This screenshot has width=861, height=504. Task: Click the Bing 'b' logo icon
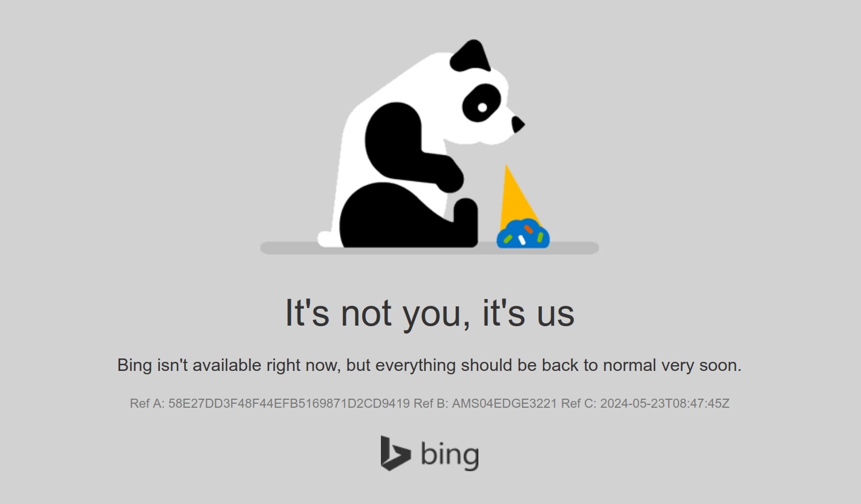point(395,453)
